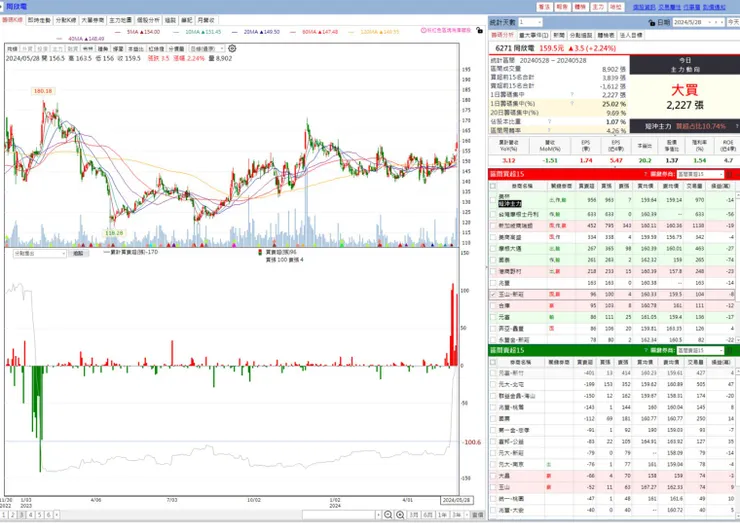Viewport: 740px width, 523px height.
Task: Toggle the 分價量 chart overlay button
Action: (176, 49)
